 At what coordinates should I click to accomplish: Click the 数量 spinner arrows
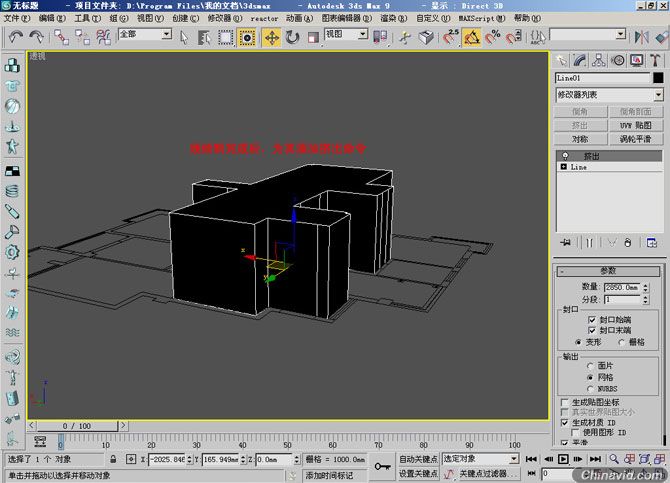tap(646, 287)
